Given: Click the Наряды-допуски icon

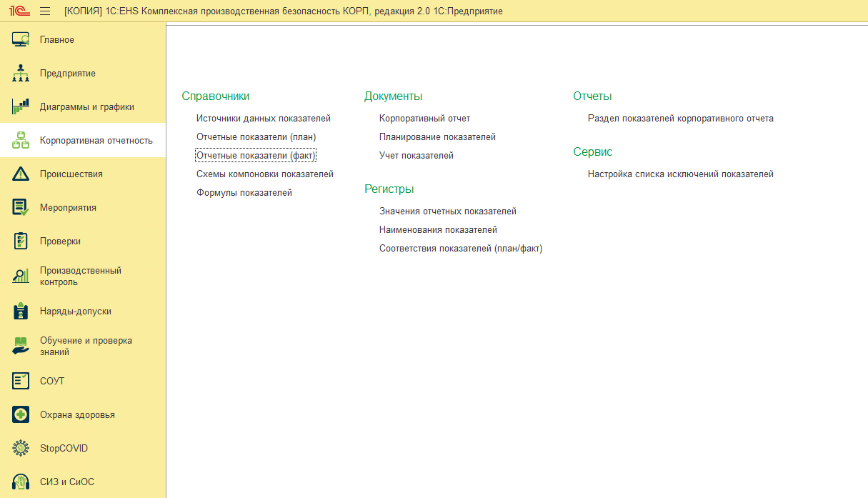Looking at the screenshot, I should click(x=21, y=312).
